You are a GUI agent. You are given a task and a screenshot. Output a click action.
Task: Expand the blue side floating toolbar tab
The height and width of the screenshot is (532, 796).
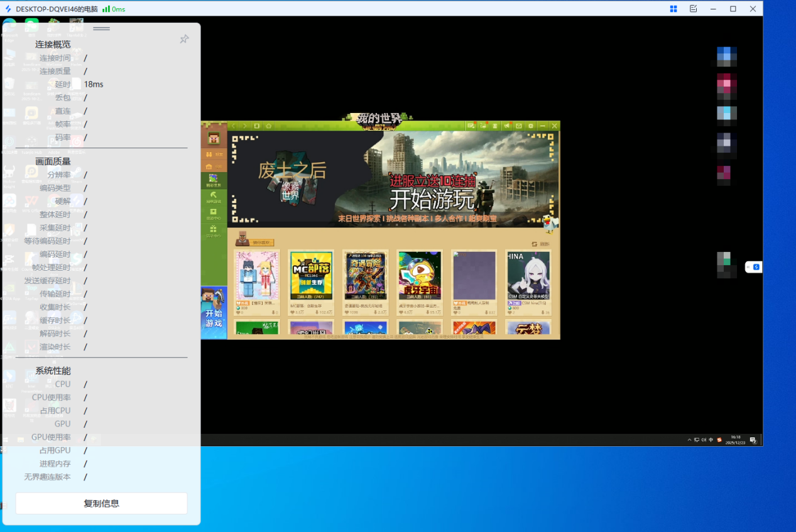753,267
